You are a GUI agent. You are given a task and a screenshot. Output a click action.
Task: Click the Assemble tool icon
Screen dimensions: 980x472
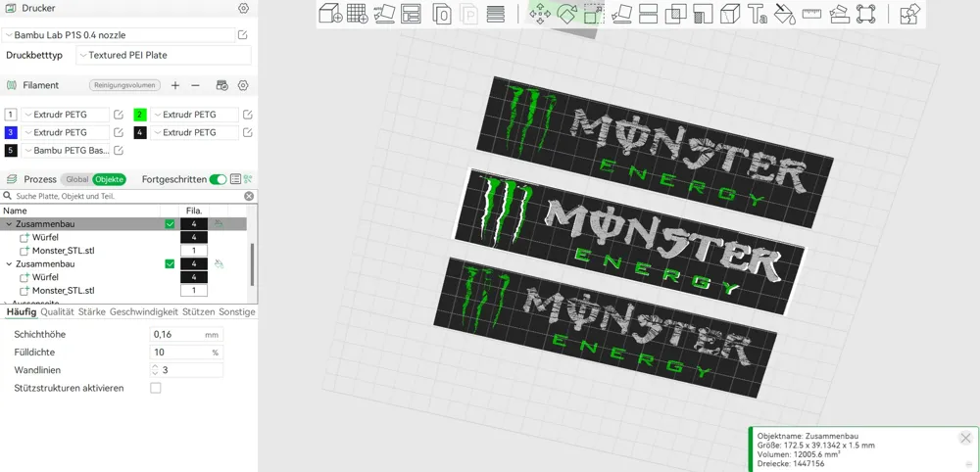[x=839, y=13]
